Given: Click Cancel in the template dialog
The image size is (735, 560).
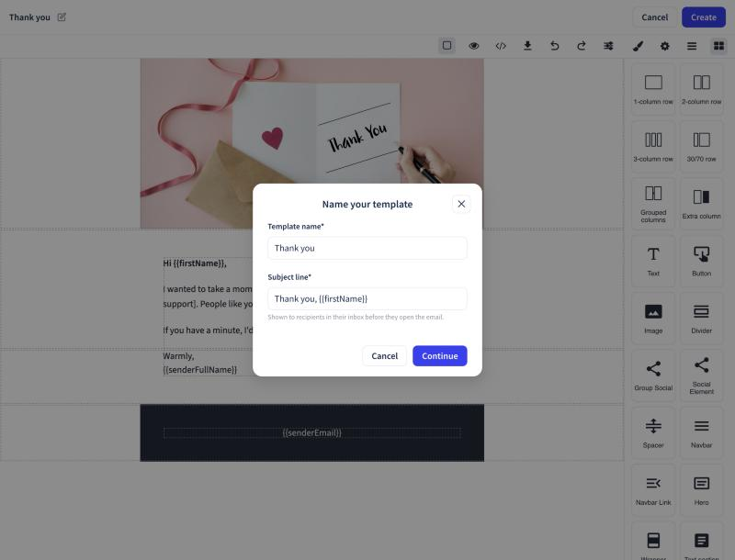Looking at the screenshot, I should (x=384, y=356).
